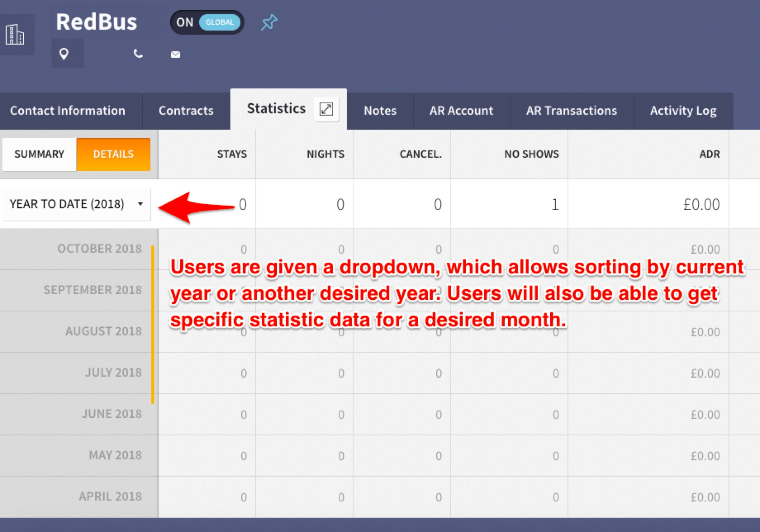The height and width of the screenshot is (532, 760).
Task: Click the blue pushpin icon
Action: point(269,22)
